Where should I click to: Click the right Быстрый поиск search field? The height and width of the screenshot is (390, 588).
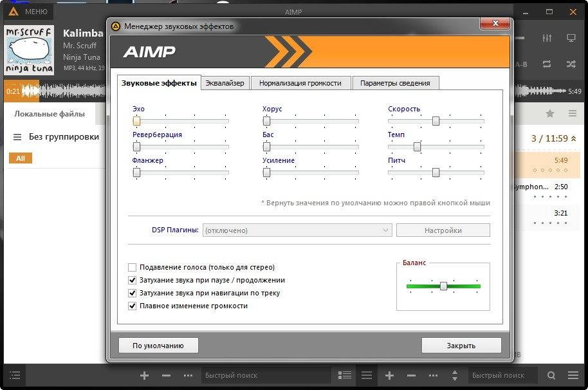pos(502,375)
